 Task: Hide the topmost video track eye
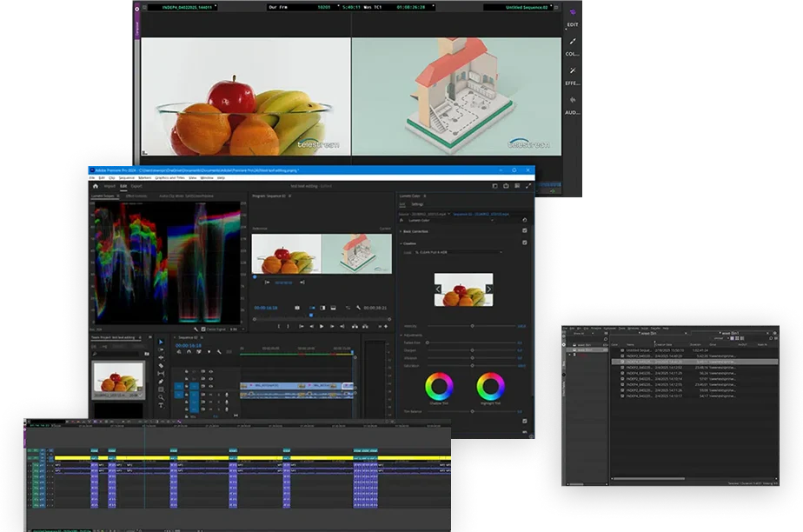pyautogui.click(x=210, y=372)
